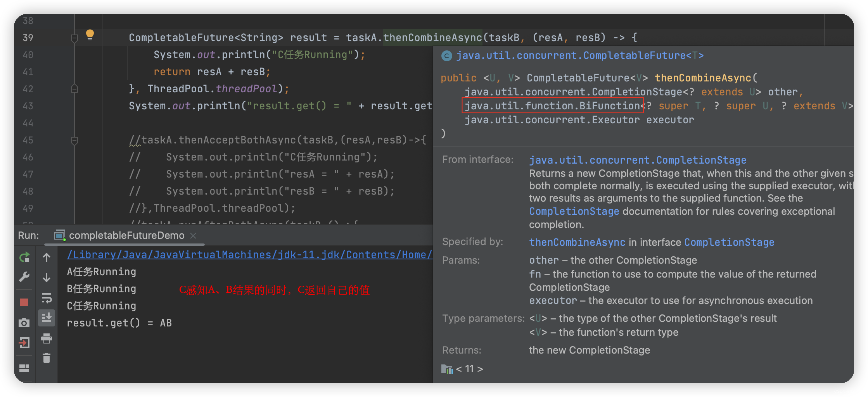
Task: Open java.util.concurrent.CompletionStage interface link
Action: point(638,160)
